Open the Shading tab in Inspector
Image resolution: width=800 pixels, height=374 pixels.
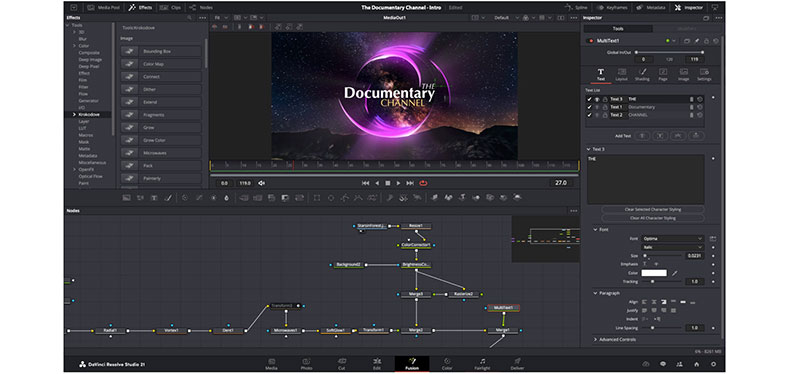[642, 74]
